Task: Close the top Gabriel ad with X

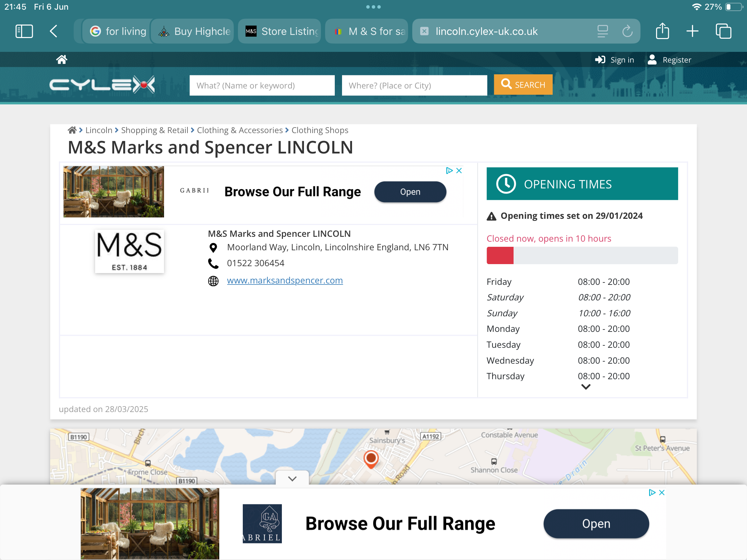Action: point(459,171)
